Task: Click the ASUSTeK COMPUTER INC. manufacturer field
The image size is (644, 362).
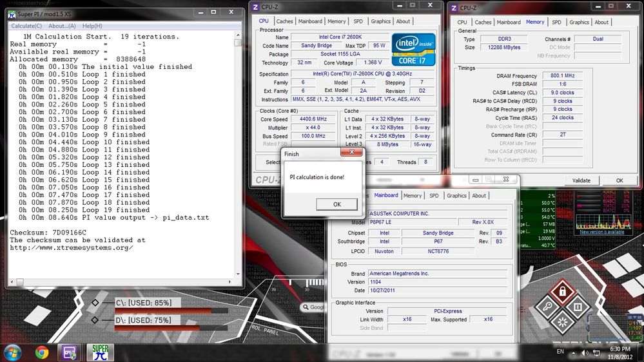Action: click(x=438, y=213)
